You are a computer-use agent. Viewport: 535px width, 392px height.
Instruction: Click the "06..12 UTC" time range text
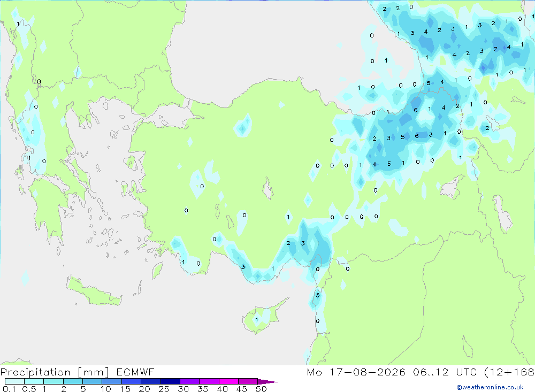tap(445, 372)
